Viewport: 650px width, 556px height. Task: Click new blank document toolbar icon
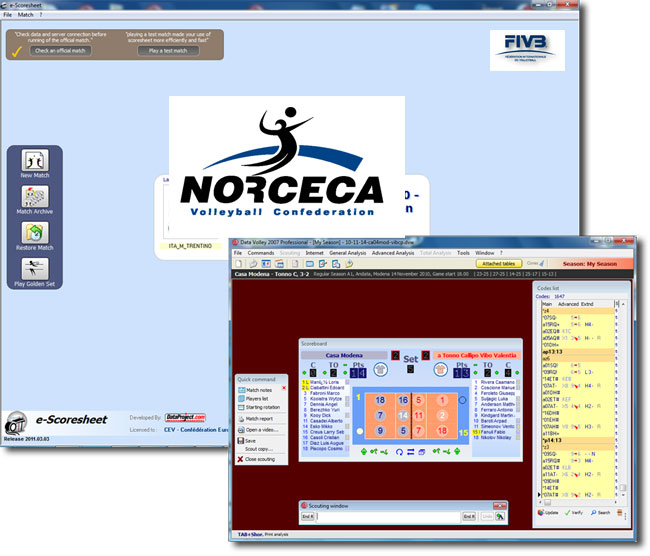[239, 264]
